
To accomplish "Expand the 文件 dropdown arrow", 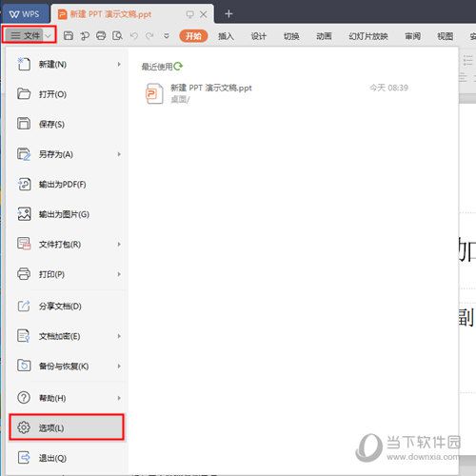I will point(48,36).
